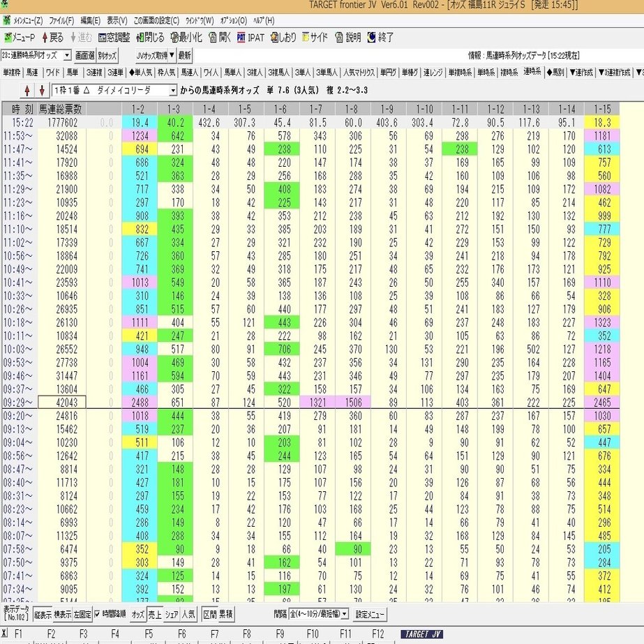Click the app icon beside メインメニュー

(6, 20)
